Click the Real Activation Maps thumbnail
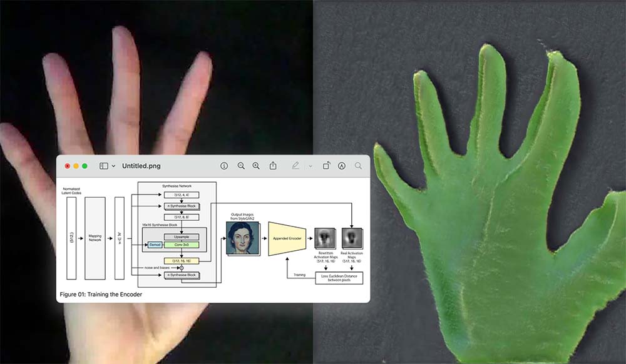 [351, 238]
